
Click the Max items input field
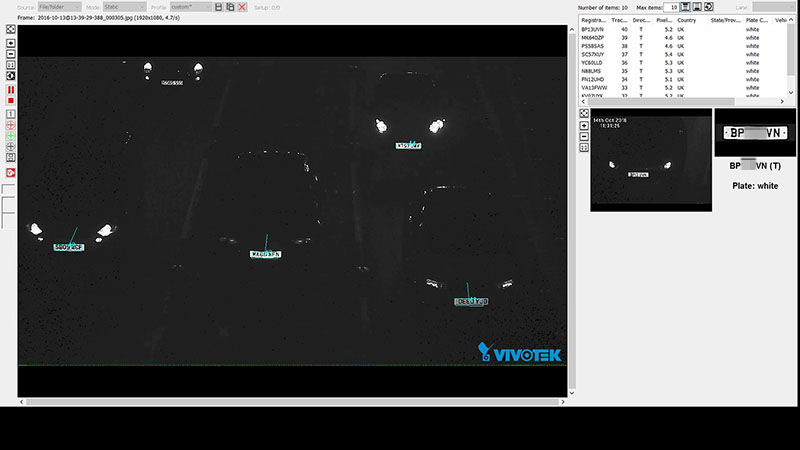tap(673, 7)
